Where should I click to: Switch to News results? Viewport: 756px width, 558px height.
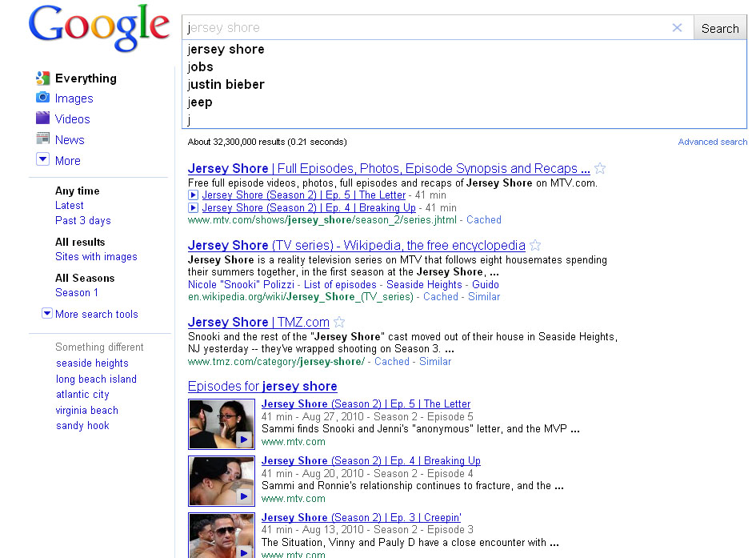(70, 140)
